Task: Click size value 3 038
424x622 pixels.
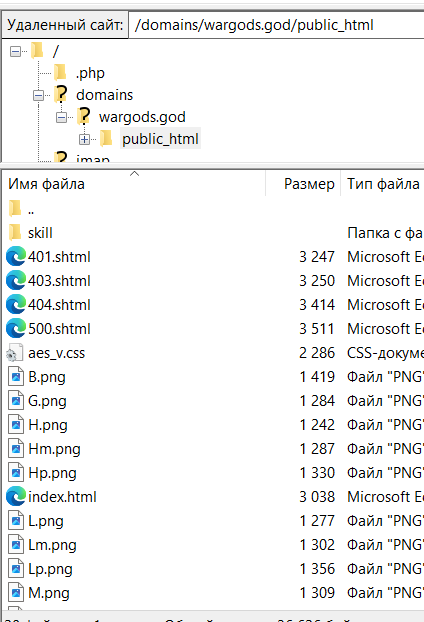Action: pyautogui.click(x=317, y=497)
